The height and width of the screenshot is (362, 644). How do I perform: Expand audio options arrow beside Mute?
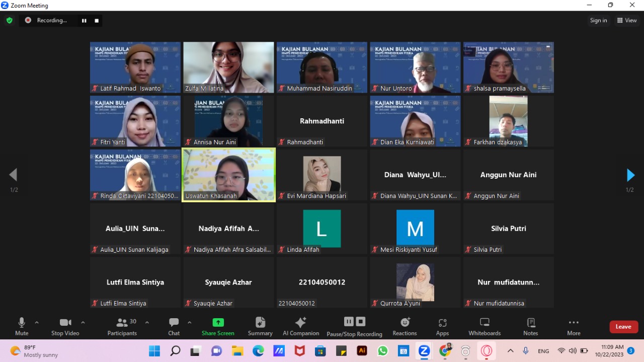point(37,322)
